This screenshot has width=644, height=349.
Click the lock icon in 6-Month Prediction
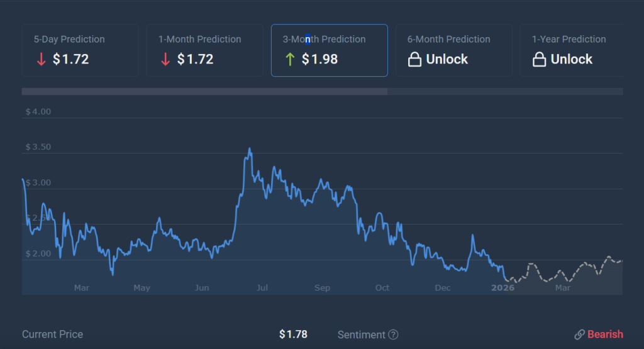coord(414,60)
